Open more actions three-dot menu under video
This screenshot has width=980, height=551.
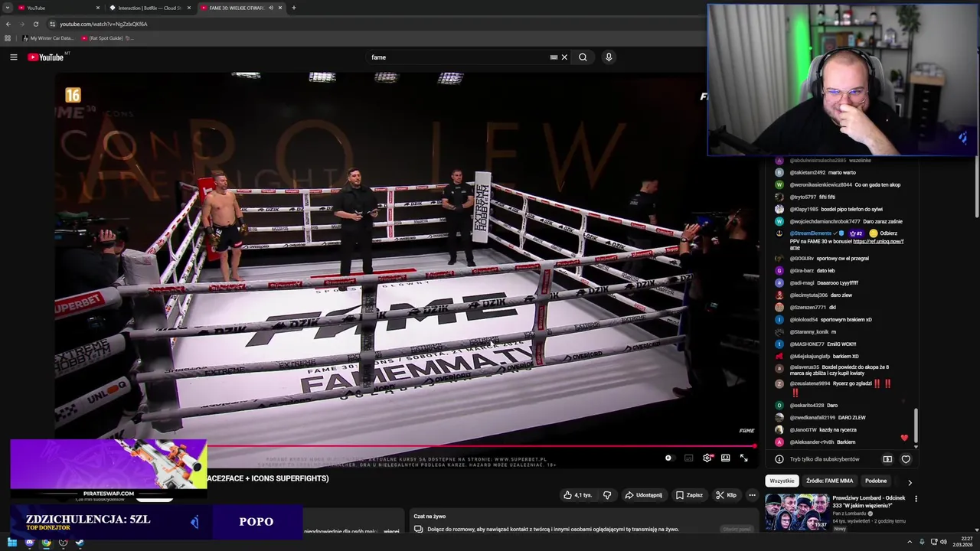pyautogui.click(x=752, y=495)
